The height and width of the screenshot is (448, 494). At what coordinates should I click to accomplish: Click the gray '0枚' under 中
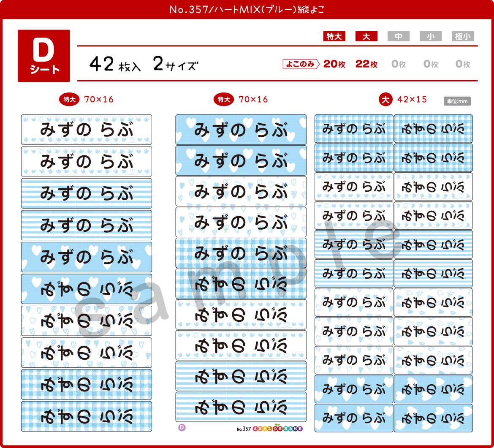click(399, 64)
